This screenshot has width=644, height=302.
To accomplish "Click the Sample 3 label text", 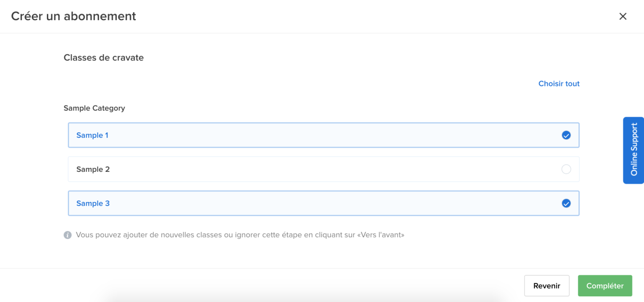I will tap(93, 203).
